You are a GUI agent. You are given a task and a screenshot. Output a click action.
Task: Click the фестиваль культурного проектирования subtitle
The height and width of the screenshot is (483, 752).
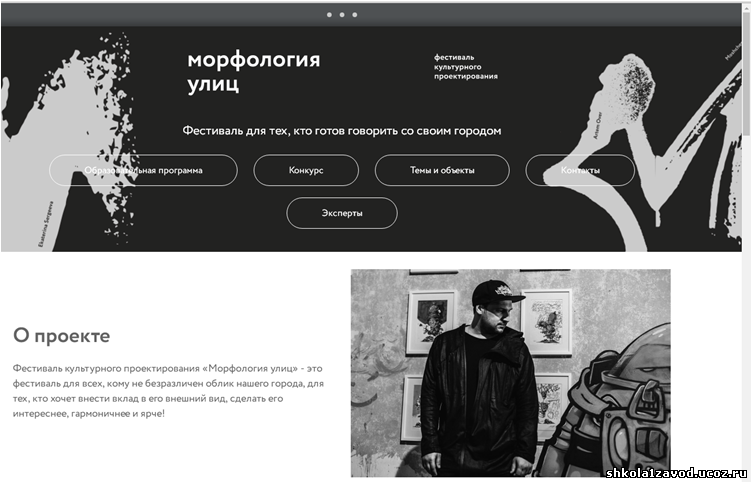[x=466, y=67]
